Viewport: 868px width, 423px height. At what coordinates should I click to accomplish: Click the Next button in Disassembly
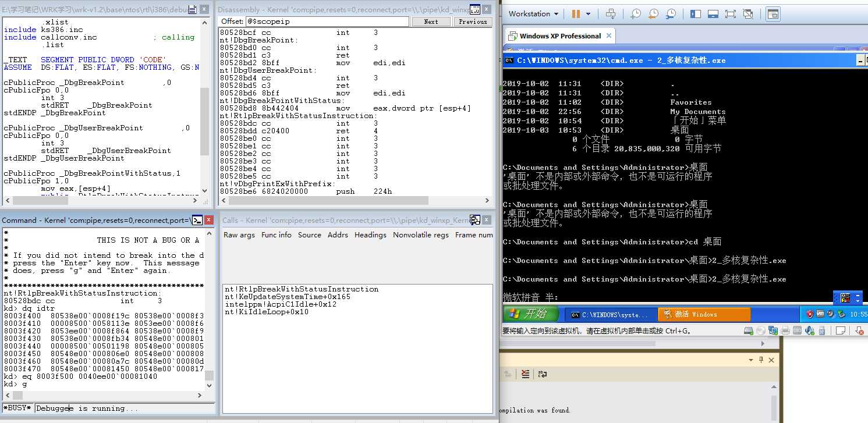tap(431, 22)
